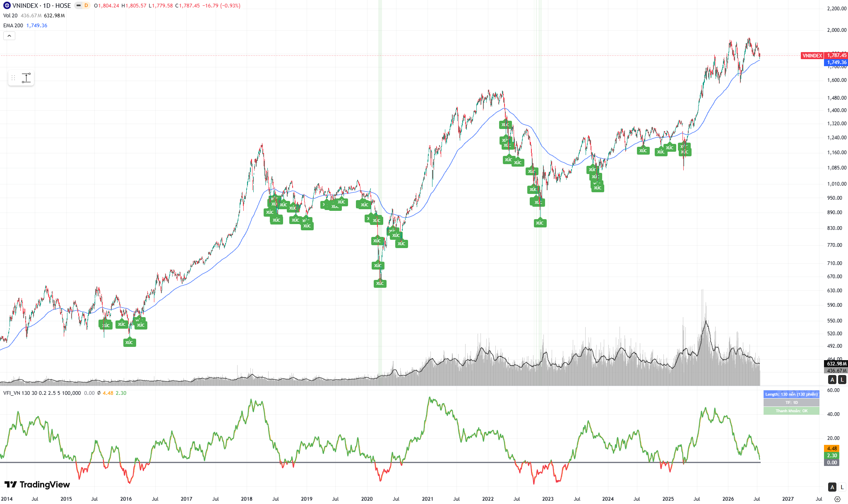Open chart settings via the gear icon

point(837,499)
